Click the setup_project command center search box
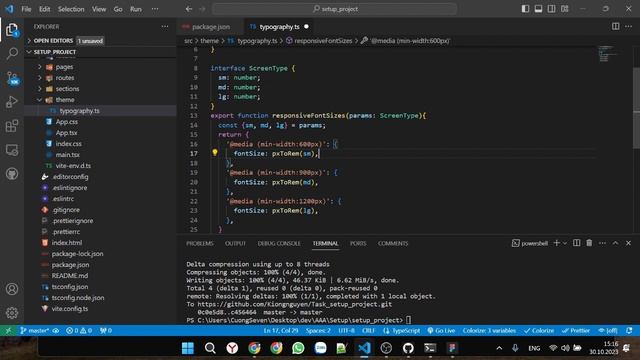The height and width of the screenshot is (360, 640). pos(335,9)
